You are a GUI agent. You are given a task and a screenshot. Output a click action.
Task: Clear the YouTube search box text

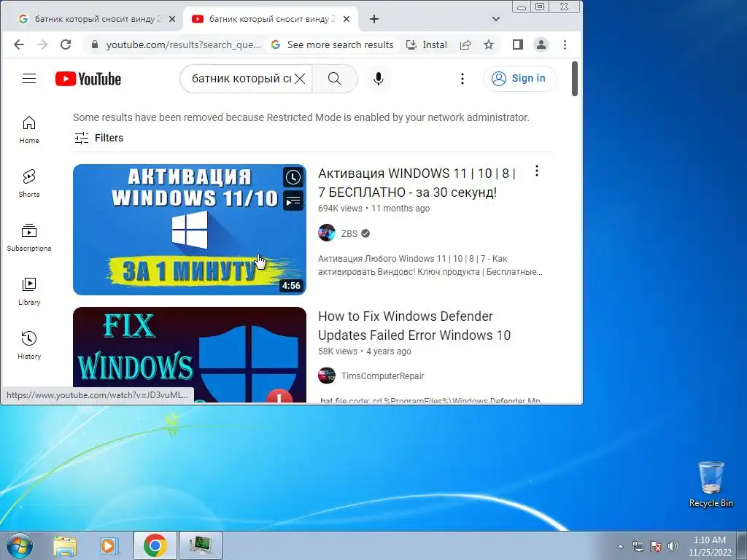(x=300, y=79)
